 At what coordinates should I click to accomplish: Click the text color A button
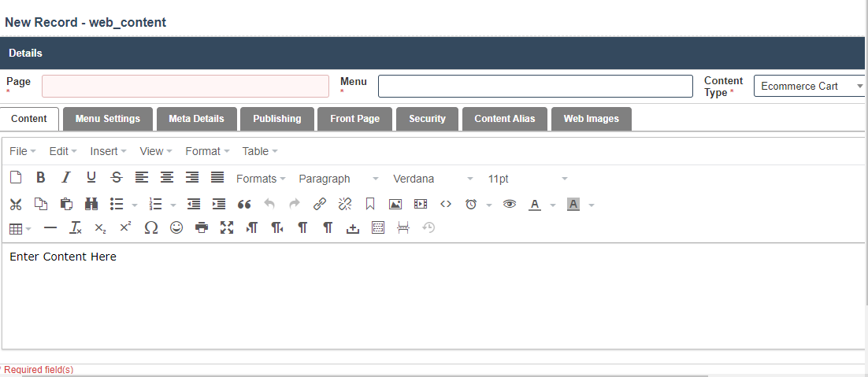(535, 204)
